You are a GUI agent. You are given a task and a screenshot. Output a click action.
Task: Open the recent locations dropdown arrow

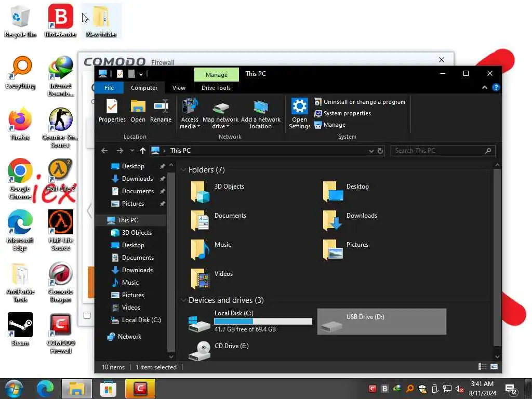click(132, 151)
